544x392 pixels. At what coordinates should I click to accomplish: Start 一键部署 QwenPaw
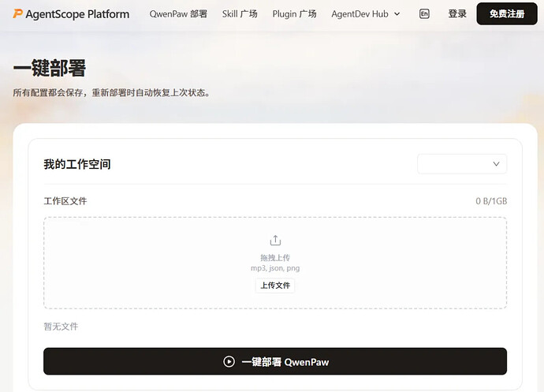tap(275, 361)
